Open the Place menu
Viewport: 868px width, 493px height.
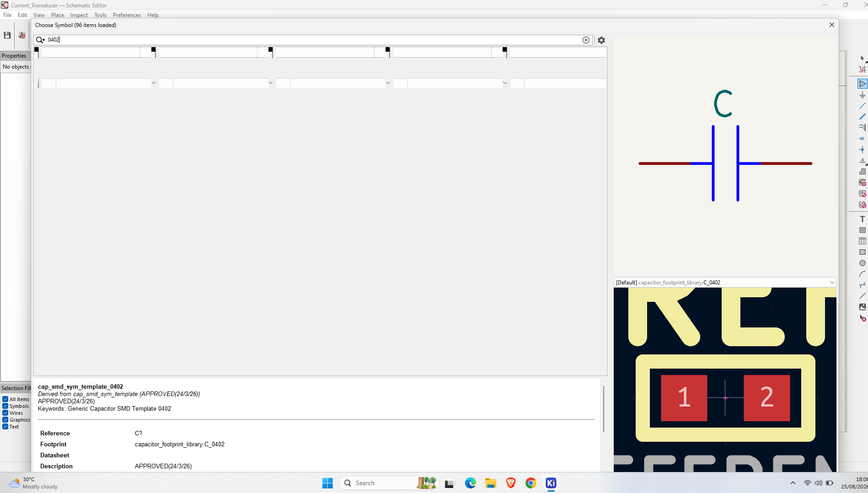coord(58,15)
